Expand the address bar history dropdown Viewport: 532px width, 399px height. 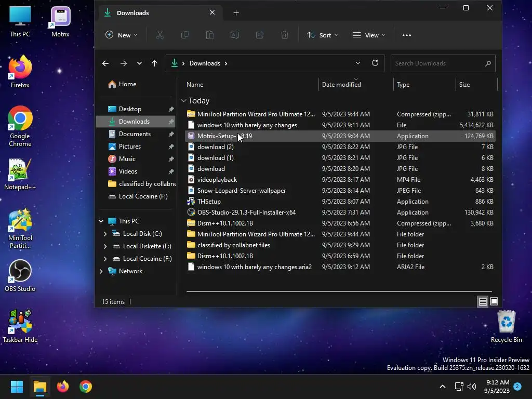click(357, 63)
